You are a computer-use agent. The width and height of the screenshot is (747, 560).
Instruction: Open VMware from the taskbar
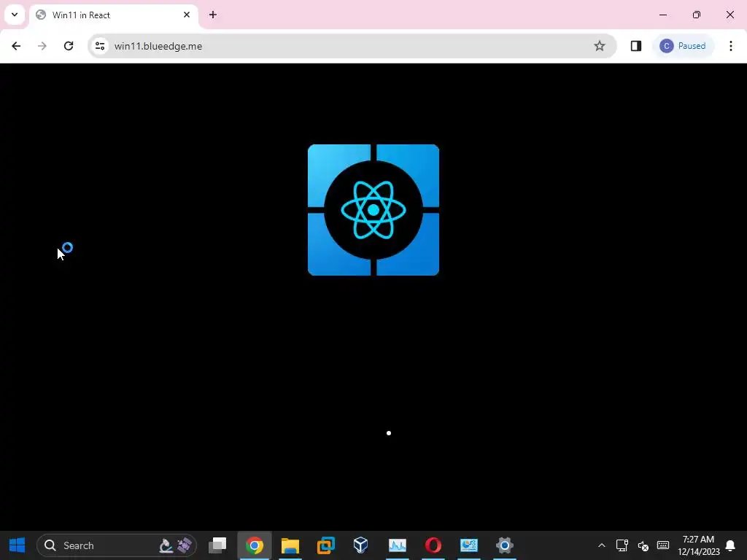click(x=326, y=545)
